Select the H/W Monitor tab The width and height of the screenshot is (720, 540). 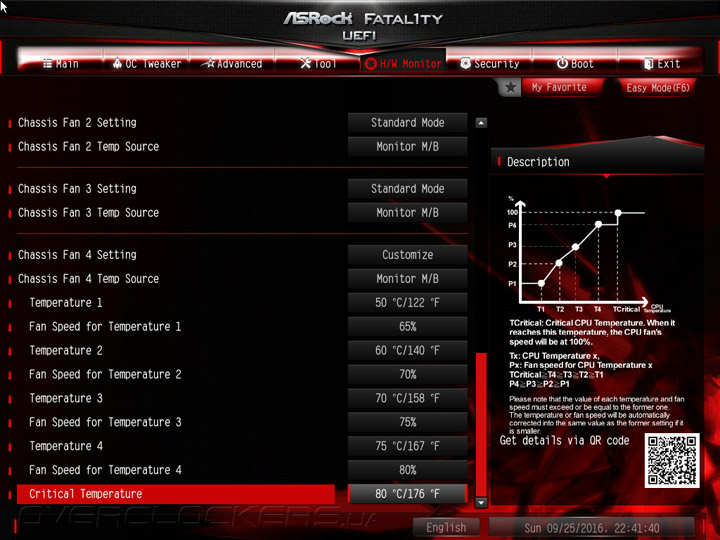click(403, 63)
